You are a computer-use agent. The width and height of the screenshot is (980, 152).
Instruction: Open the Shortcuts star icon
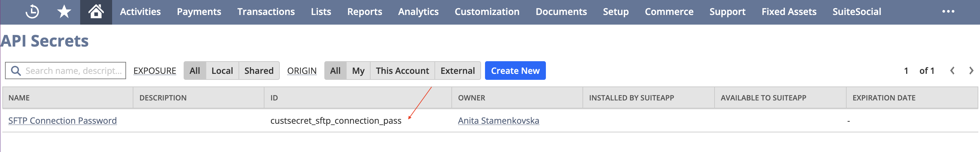(x=64, y=12)
